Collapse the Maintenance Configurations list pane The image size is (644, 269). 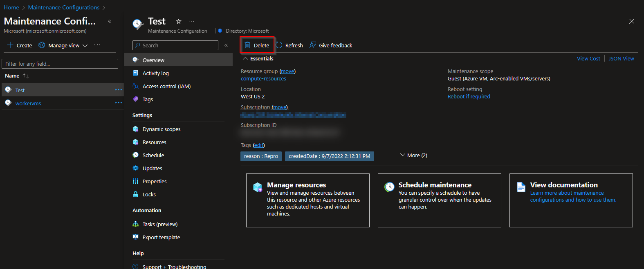point(110,21)
